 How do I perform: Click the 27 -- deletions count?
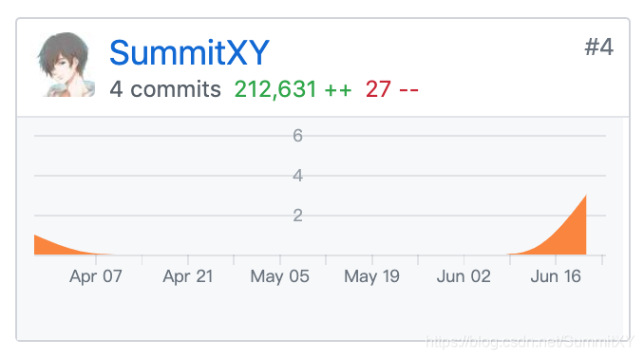(392, 89)
